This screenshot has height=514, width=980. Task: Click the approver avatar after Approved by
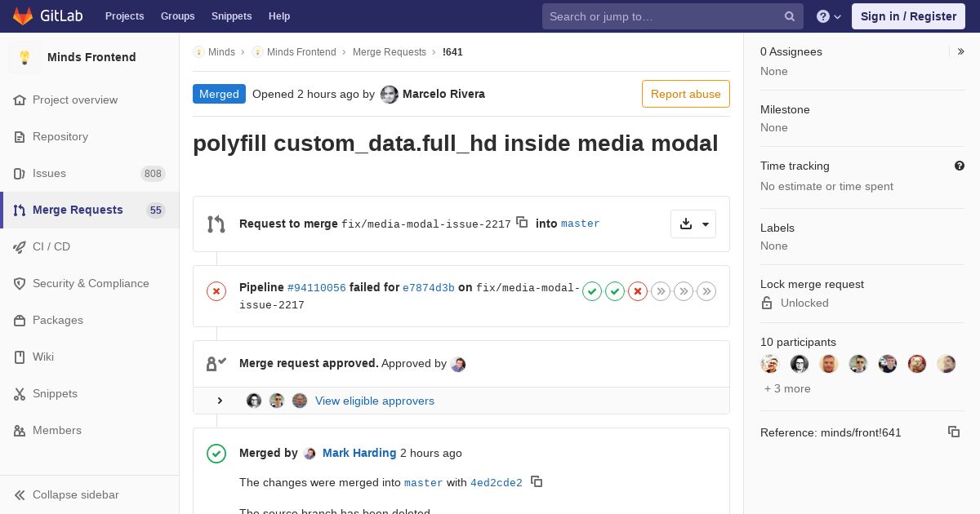click(458, 364)
